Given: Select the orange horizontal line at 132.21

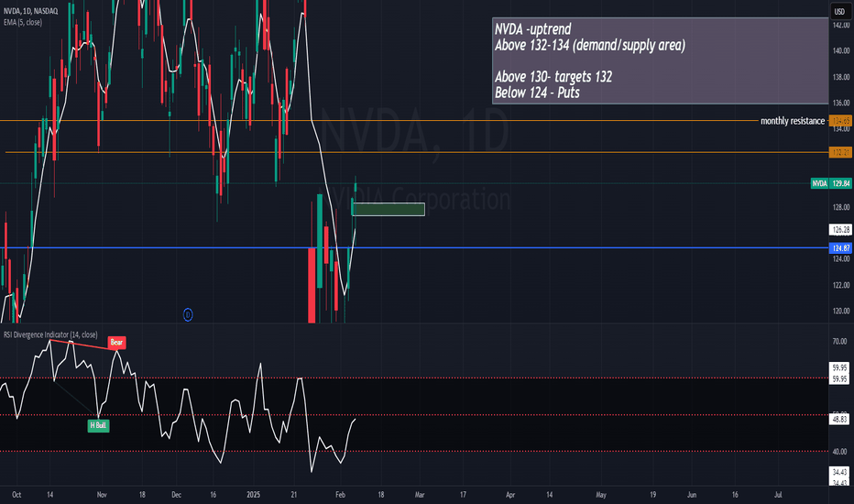Looking at the screenshot, I should click(417, 152).
